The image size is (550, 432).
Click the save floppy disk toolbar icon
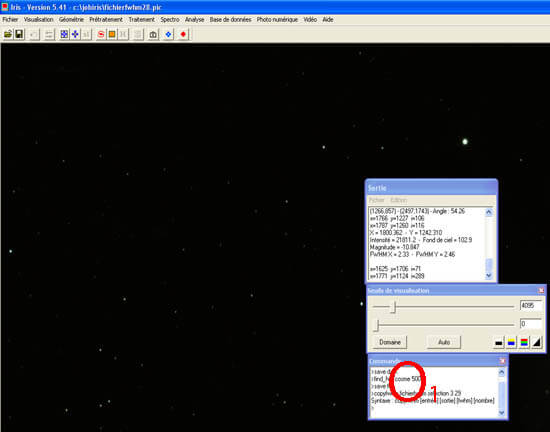(19, 34)
